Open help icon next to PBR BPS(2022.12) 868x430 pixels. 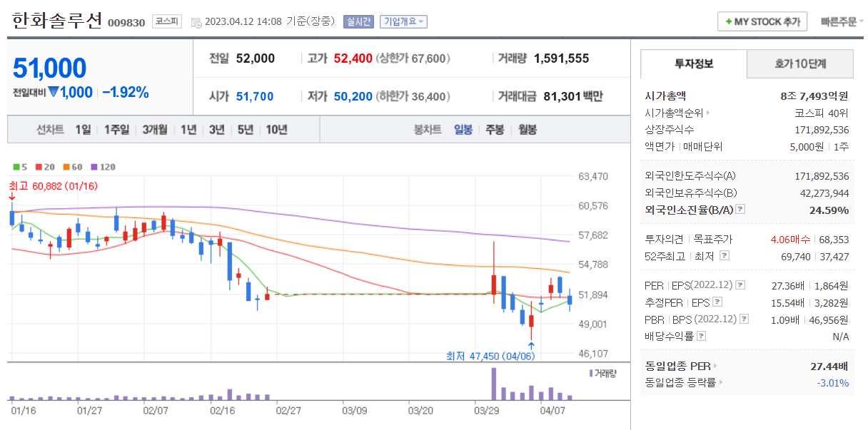click(x=745, y=319)
